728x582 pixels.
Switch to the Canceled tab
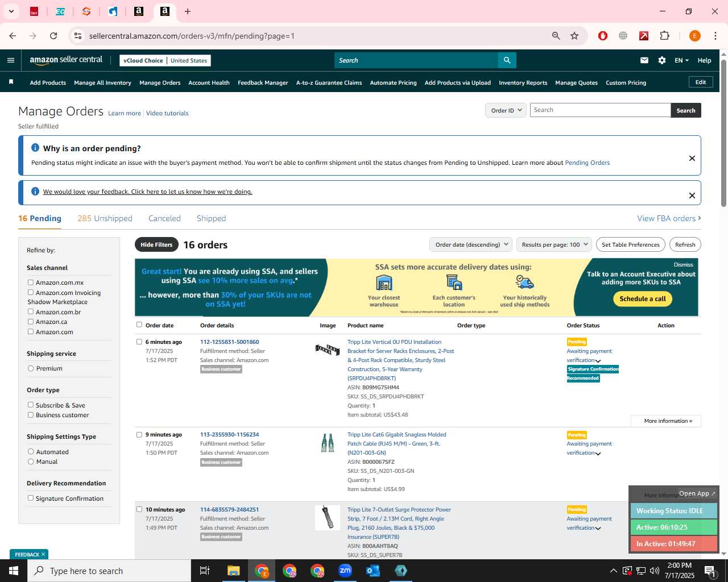(164, 218)
